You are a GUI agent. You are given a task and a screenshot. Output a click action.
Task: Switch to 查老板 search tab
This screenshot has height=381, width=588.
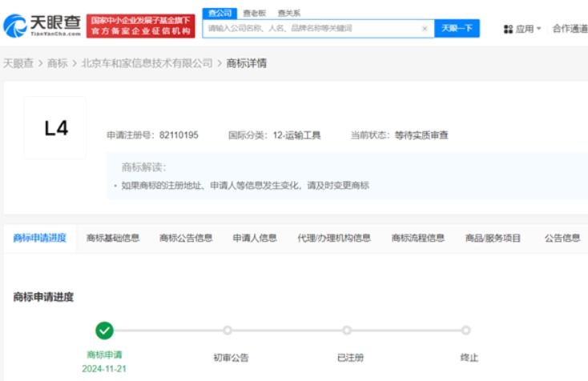click(254, 13)
